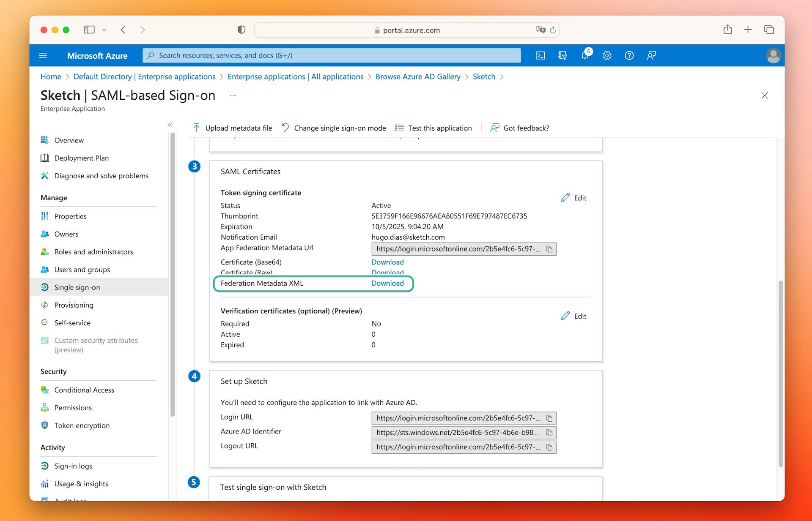
Task: Edit the Token signing certificate
Action: [573, 198]
